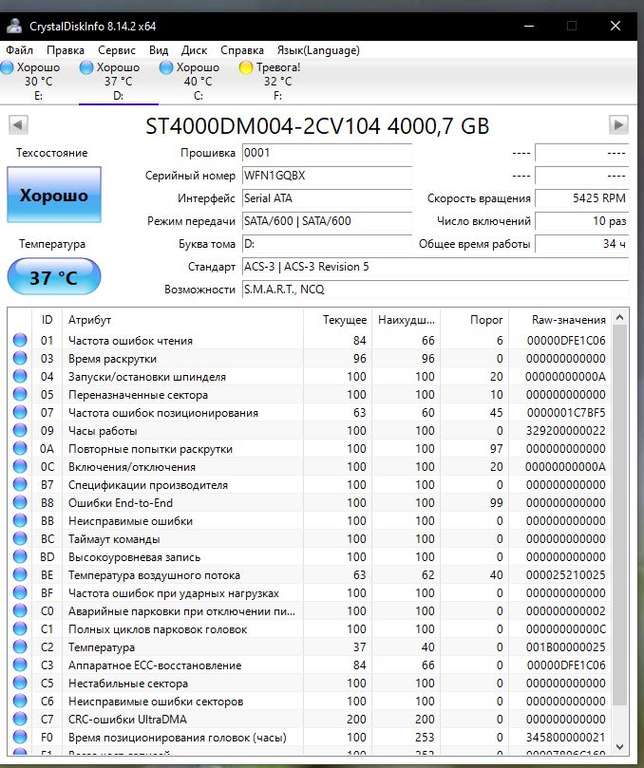
Task: Click status orb for Переназначенные сектора row
Action: (x=20, y=394)
